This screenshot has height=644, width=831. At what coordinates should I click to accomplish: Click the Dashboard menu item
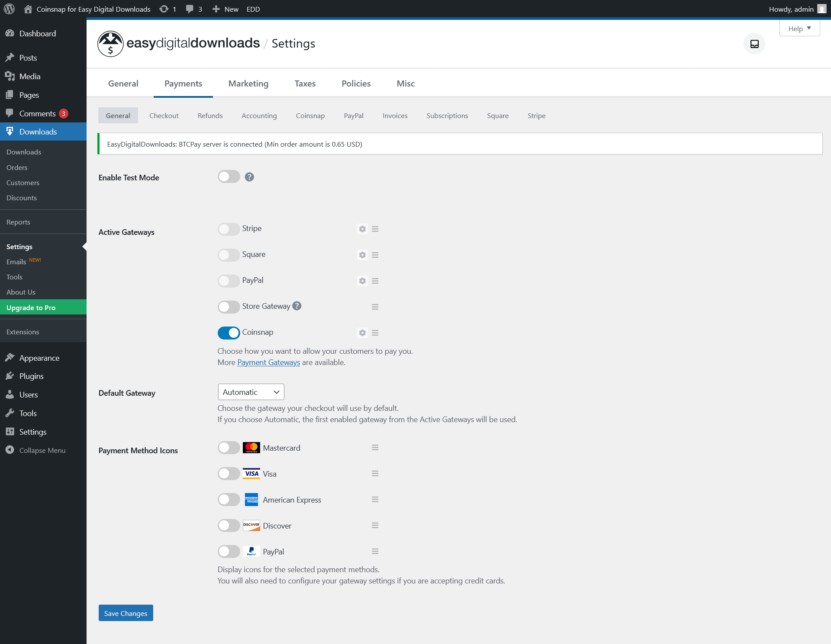pyautogui.click(x=43, y=33)
